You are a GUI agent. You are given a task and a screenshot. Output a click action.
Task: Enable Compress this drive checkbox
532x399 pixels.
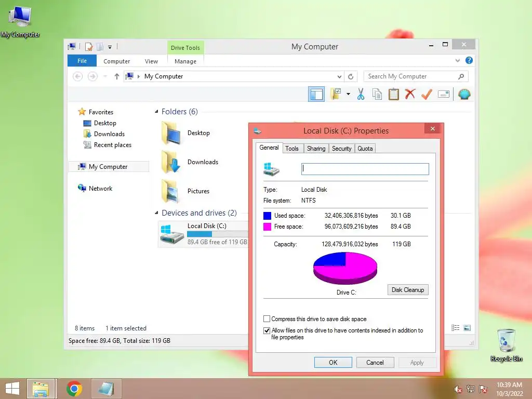pyautogui.click(x=267, y=319)
